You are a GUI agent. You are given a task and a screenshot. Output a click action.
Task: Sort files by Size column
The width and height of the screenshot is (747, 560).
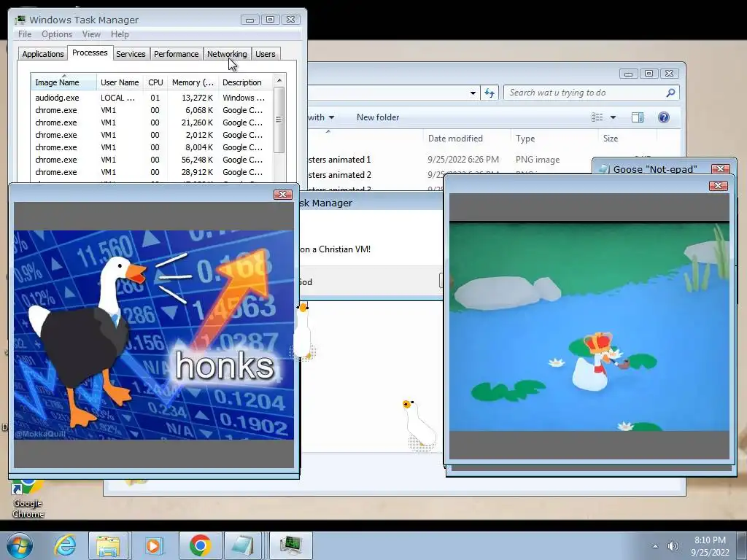(x=627, y=139)
